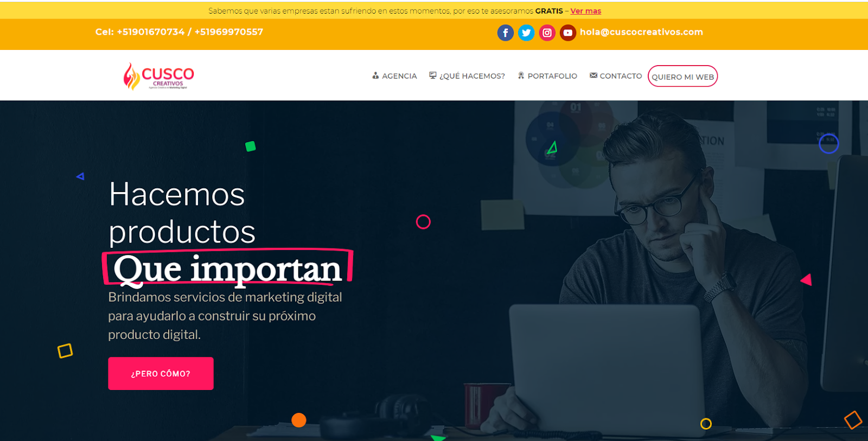Click the Que importan highlighted headline
The height and width of the screenshot is (441, 868).
click(x=228, y=269)
